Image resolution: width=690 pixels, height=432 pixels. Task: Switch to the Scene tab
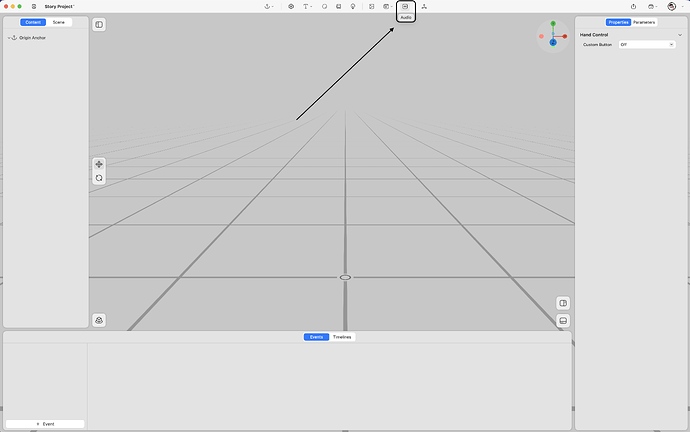(58, 22)
